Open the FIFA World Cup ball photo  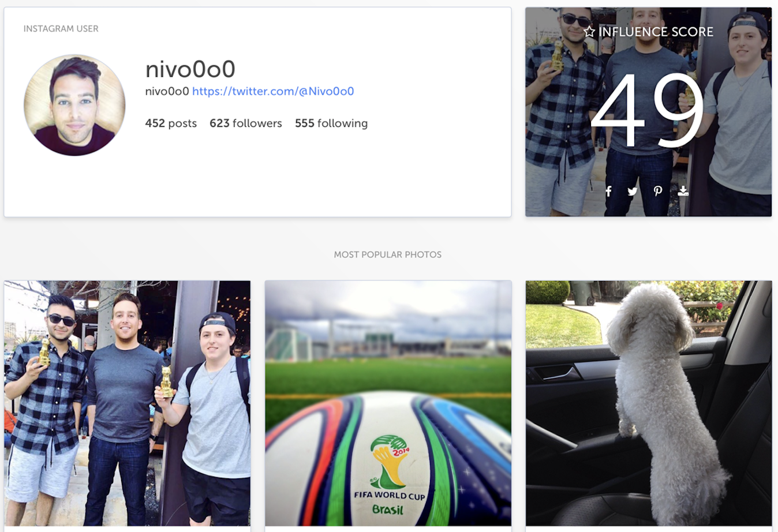[x=388, y=403]
